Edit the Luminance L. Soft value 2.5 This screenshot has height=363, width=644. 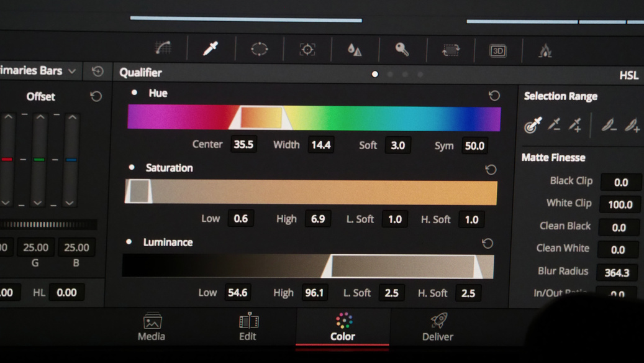(391, 293)
